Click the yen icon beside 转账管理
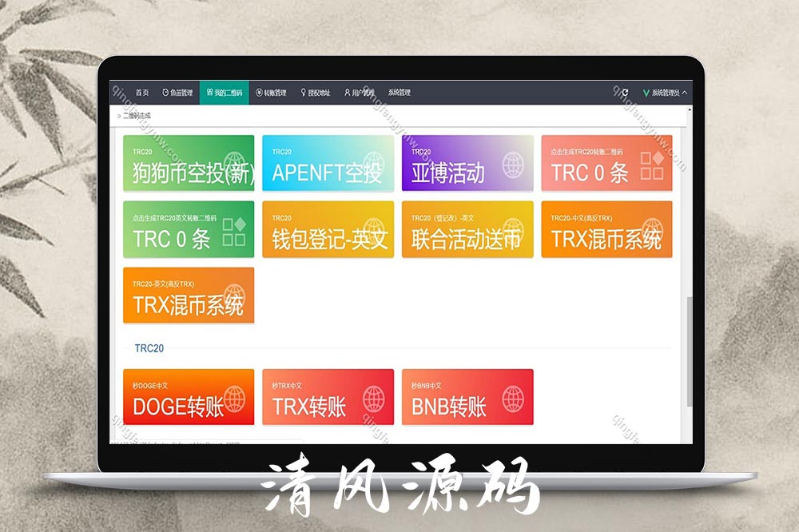 pos(259,93)
